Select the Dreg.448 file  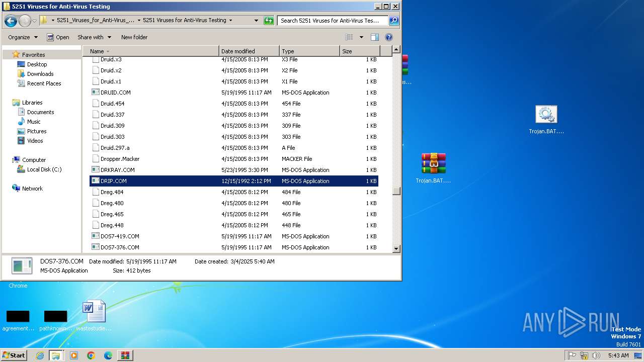(x=112, y=225)
